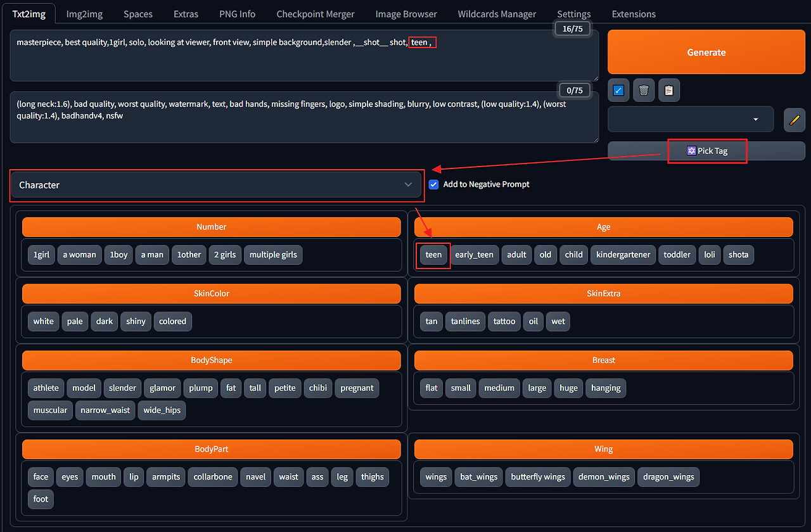Add the '2 girls' tag
Viewport: 811px width, 532px height.
(225, 255)
